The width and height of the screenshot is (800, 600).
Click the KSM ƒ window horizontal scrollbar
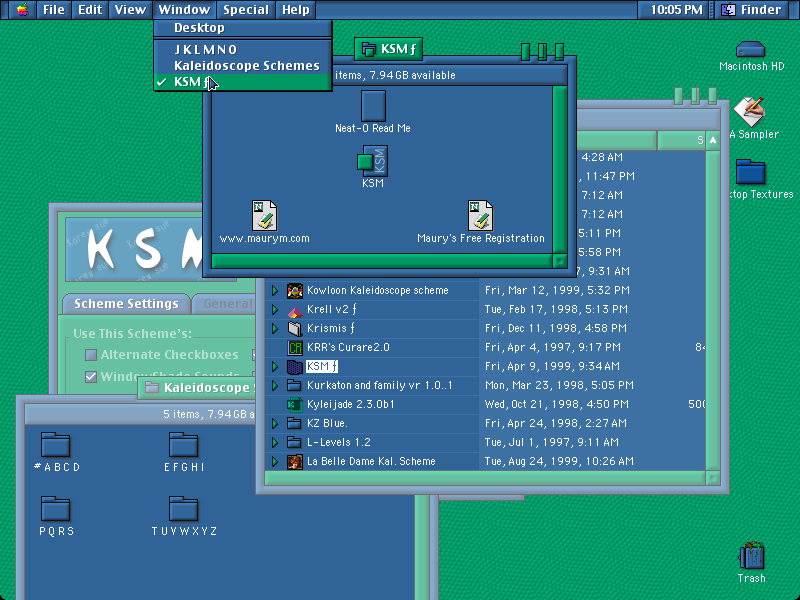(382, 261)
